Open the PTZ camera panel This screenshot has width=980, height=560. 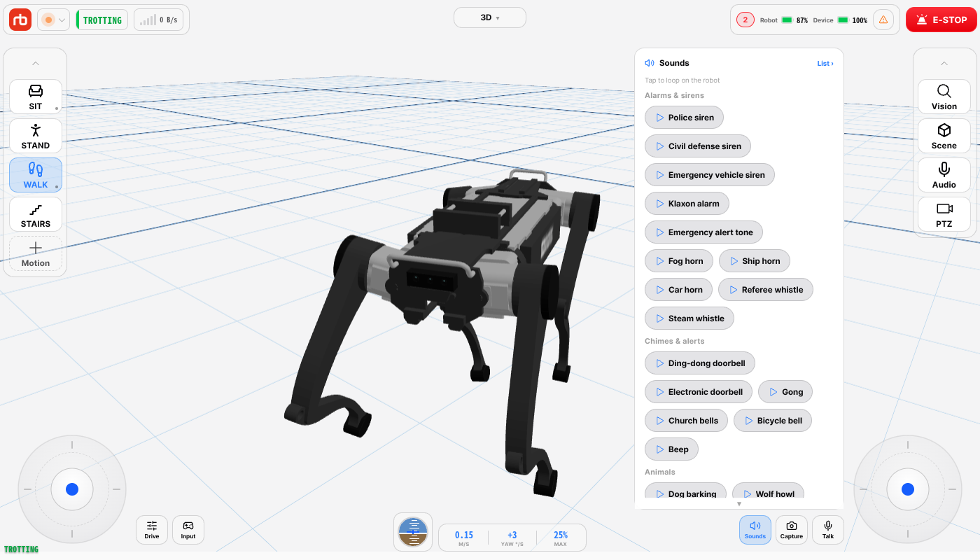[x=944, y=214]
